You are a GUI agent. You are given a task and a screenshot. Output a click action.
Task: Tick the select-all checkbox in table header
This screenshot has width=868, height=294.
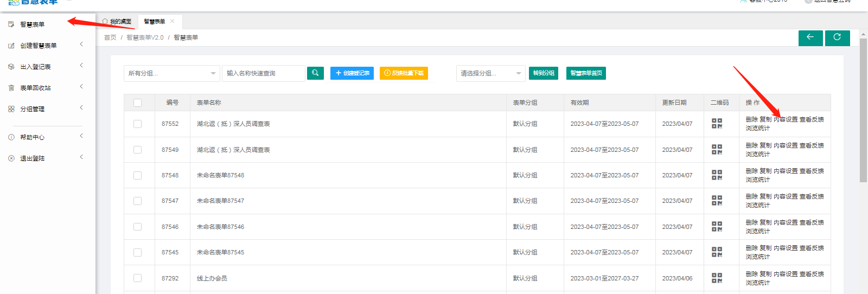point(137,103)
